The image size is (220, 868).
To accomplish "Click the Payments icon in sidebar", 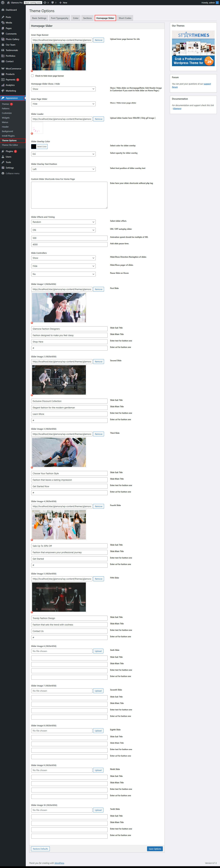I will pos(3,80).
